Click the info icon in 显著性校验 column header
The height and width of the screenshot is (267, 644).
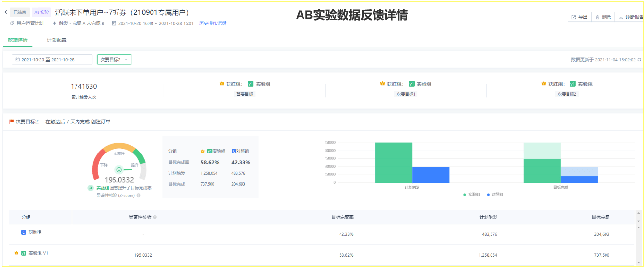[155, 217]
